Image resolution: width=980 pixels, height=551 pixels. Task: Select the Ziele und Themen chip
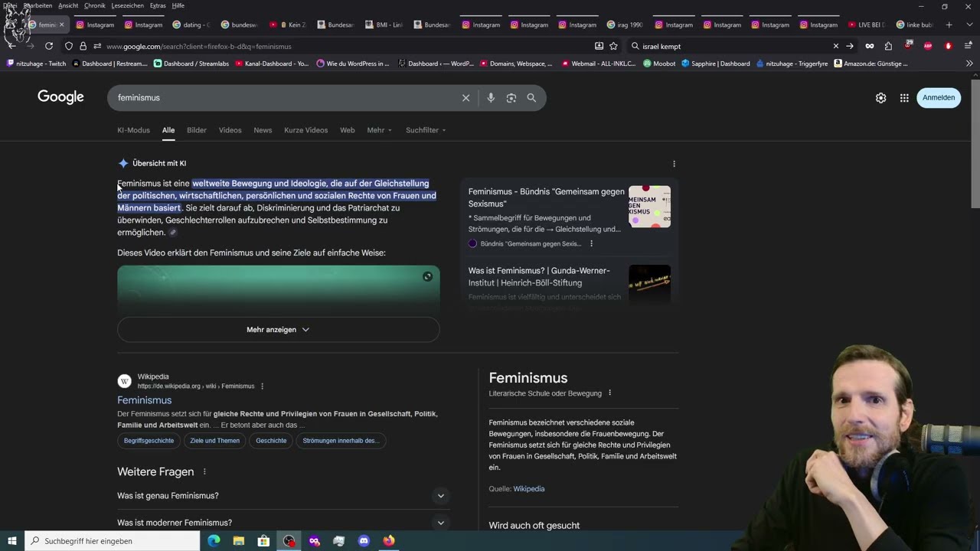(x=214, y=441)
